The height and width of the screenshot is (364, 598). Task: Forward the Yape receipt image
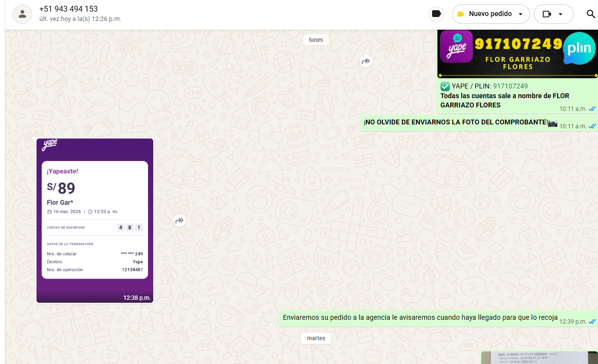pyautogui.click(x=180, y=221)
